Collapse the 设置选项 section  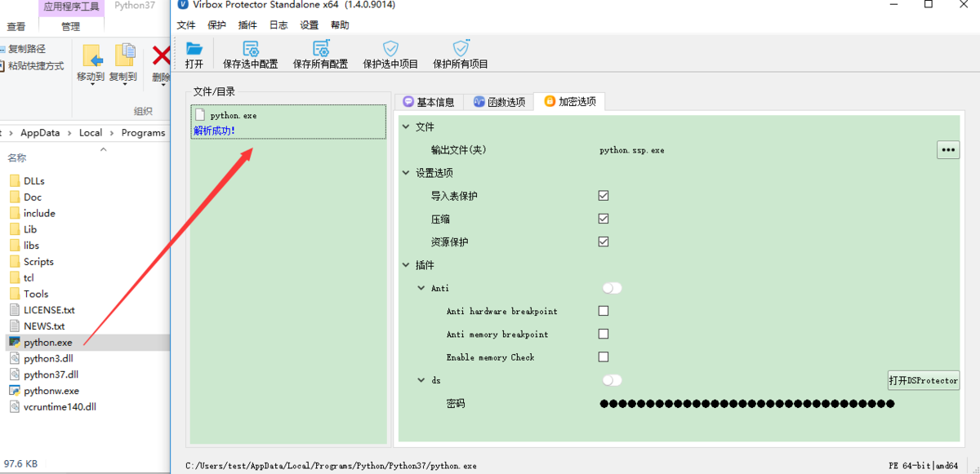[406, 173]
